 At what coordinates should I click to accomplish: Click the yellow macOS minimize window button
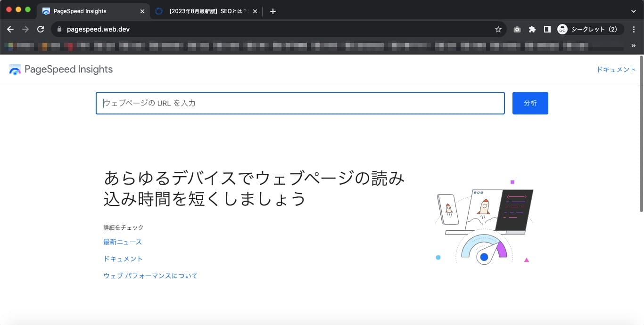(18, 9)
